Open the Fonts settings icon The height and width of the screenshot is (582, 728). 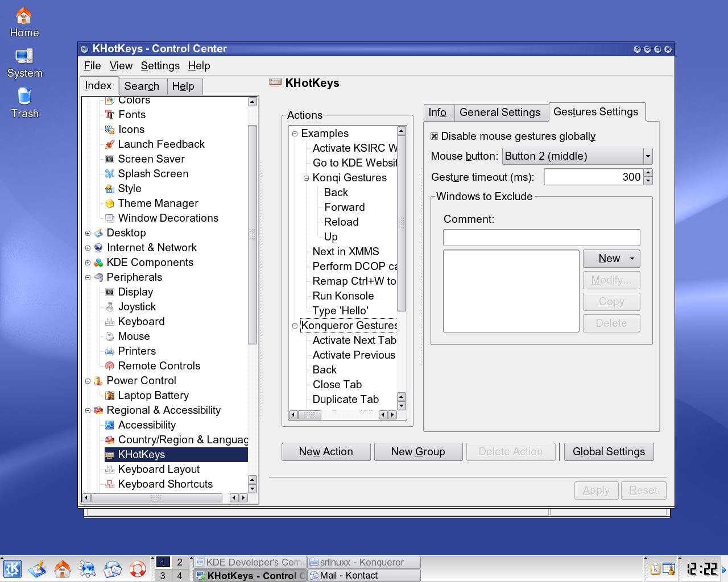coord(110,115)
